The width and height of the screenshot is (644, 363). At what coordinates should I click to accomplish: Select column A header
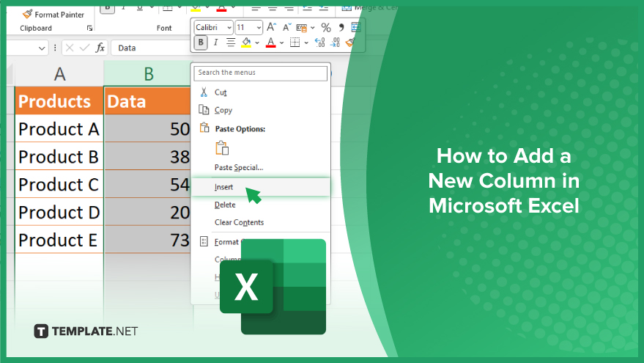[60, 74]
